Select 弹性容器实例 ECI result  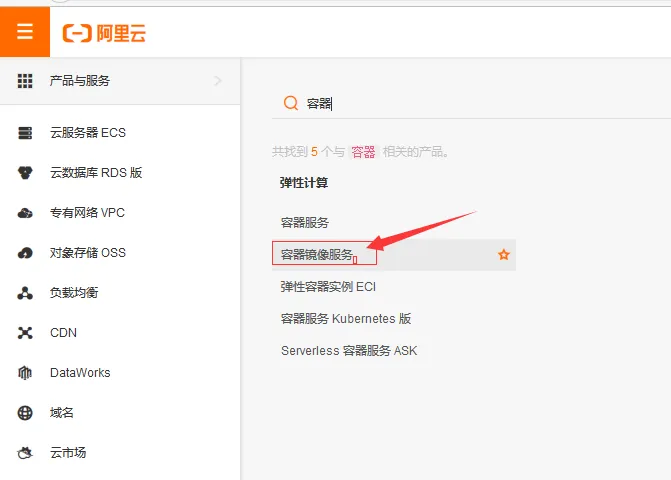pos(328,287)
